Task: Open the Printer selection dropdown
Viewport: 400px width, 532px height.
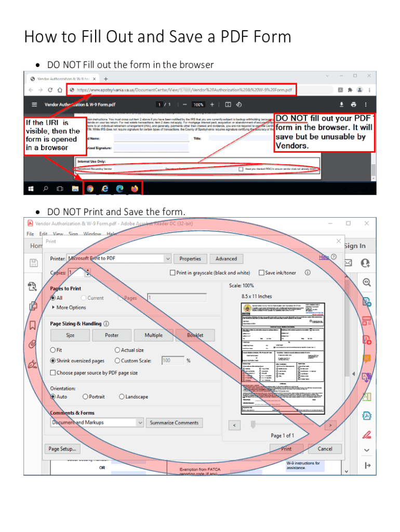Action: point(167,258)
